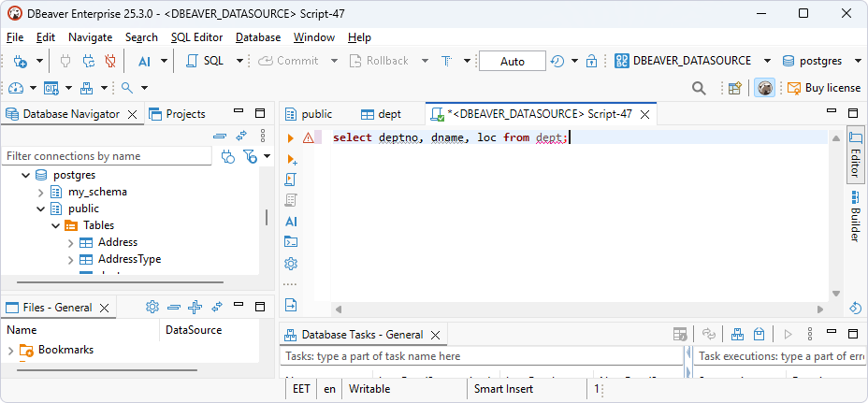This screenshot has width=868, height=403.
Task: Toggle the connection read-only lock icon
Action: click(x=592, y=61)
